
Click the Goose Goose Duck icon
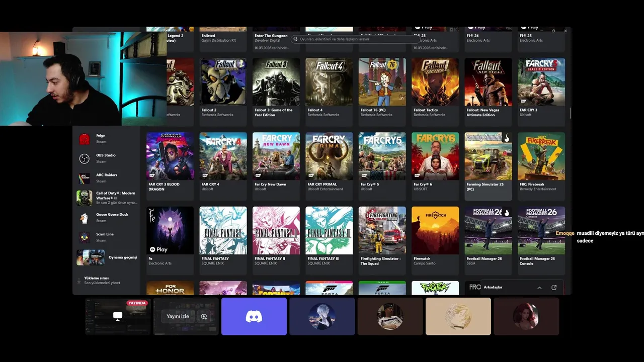pos(84,218)
